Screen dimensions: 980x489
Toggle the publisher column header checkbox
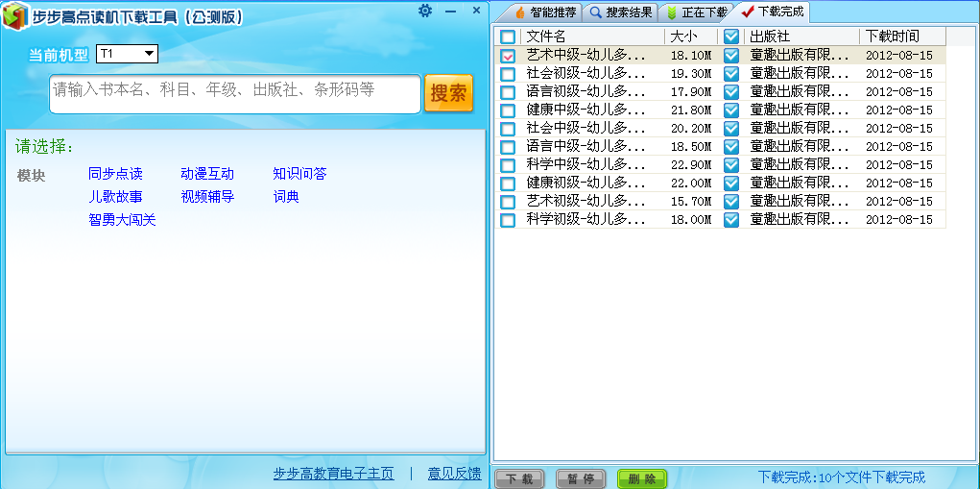(x=731, y=37)
